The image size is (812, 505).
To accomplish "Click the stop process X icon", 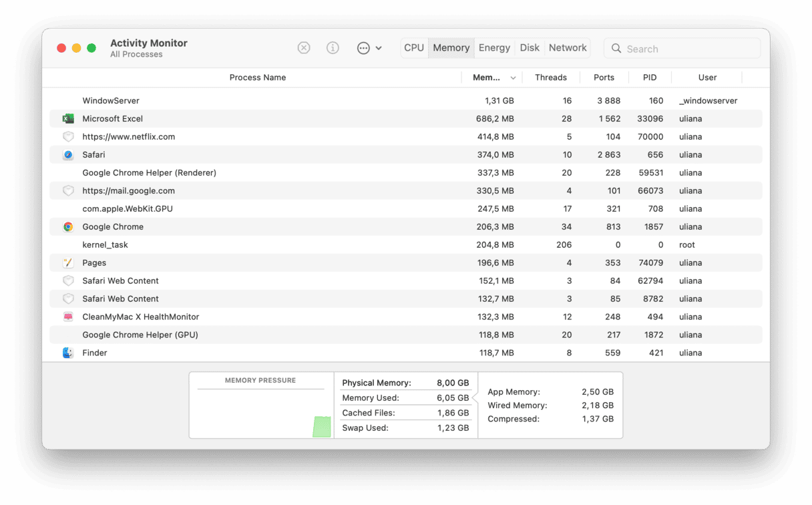I will pyautogui.click(x=304, y=48).
